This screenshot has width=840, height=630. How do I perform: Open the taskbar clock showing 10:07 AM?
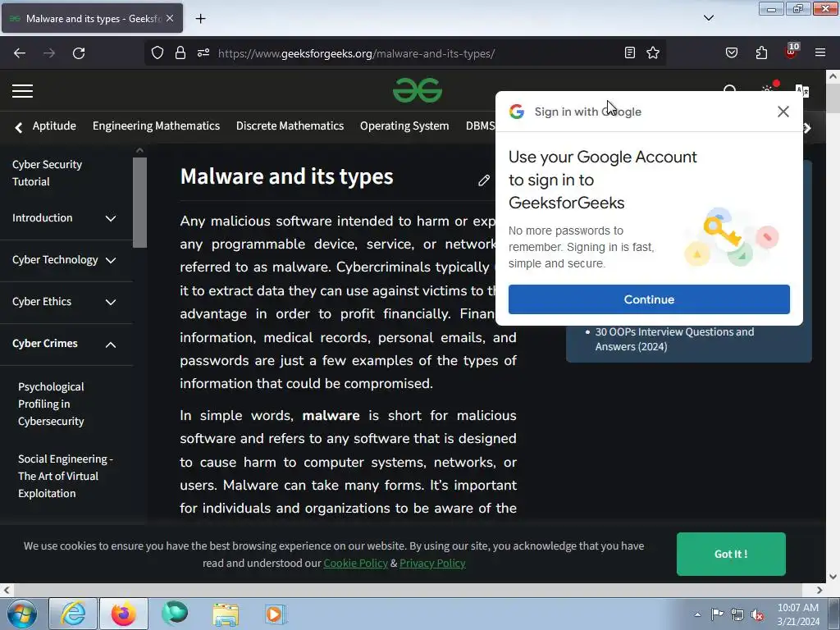point(797,614)
